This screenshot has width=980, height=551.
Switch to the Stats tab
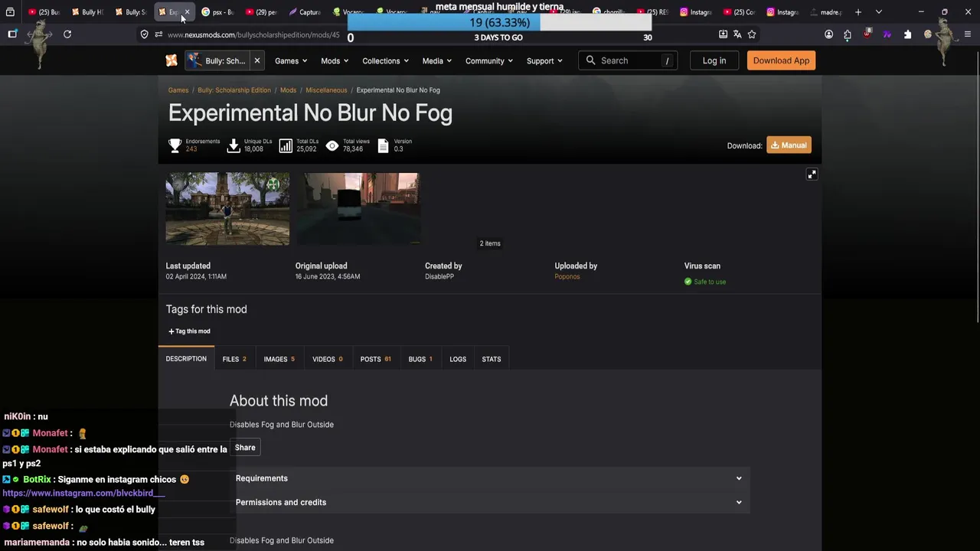pos(492,359)
